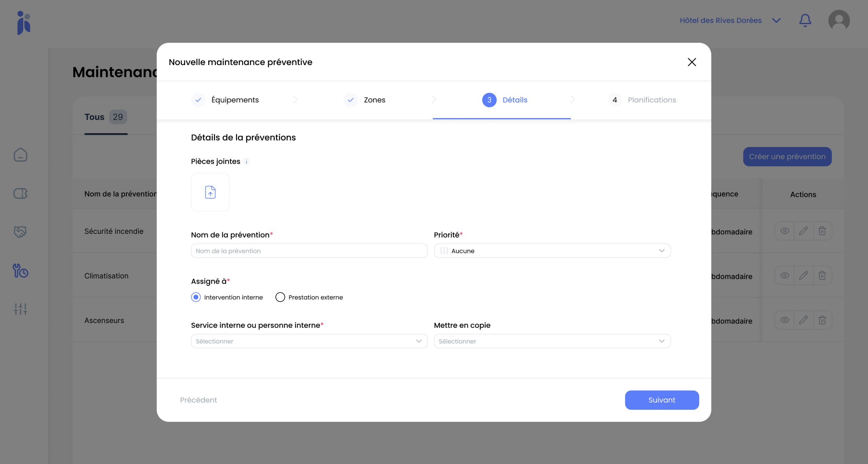Open the preventive maintenance wrench-clock icon

click(20, 271)
